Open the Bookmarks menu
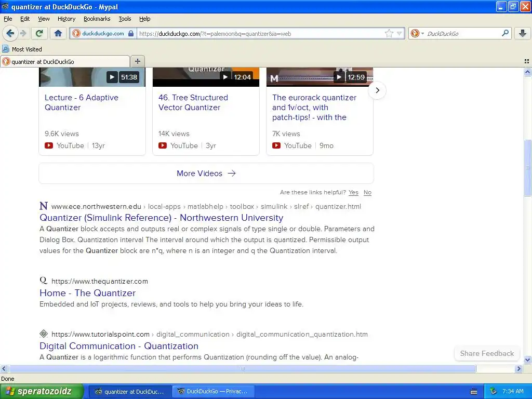Screen dimensions: 532x399 [97, 19]
